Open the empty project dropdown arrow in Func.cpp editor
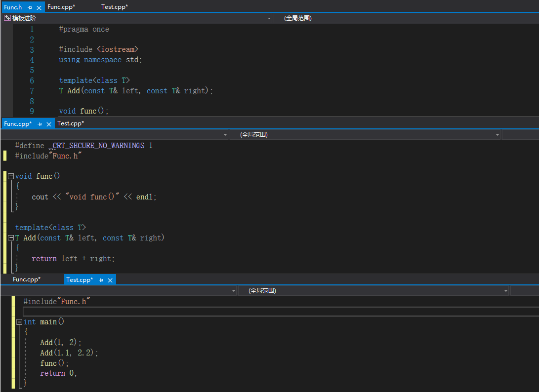The width and height of the screenshot is (539, 392). (x=225, y=135)
